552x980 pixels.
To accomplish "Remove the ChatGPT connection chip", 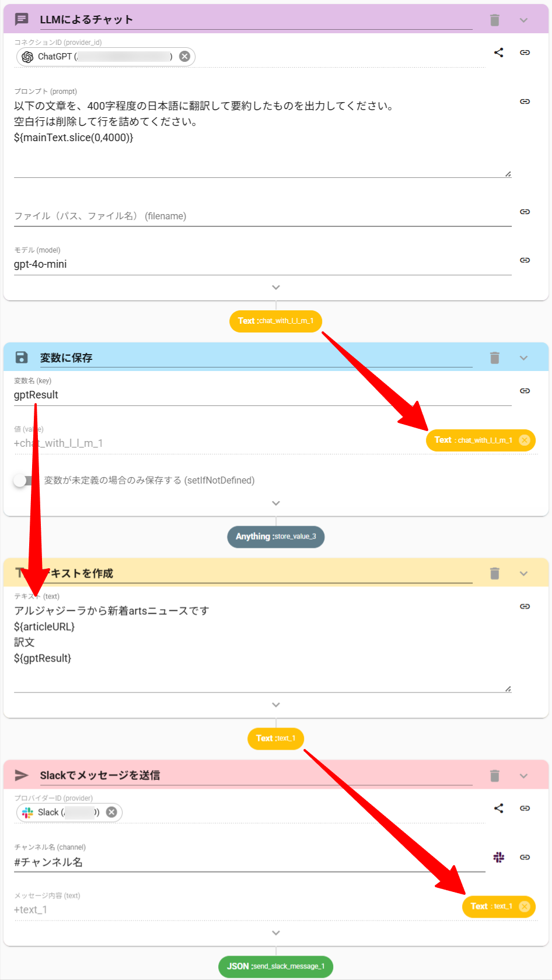I will tap(184, 57).
